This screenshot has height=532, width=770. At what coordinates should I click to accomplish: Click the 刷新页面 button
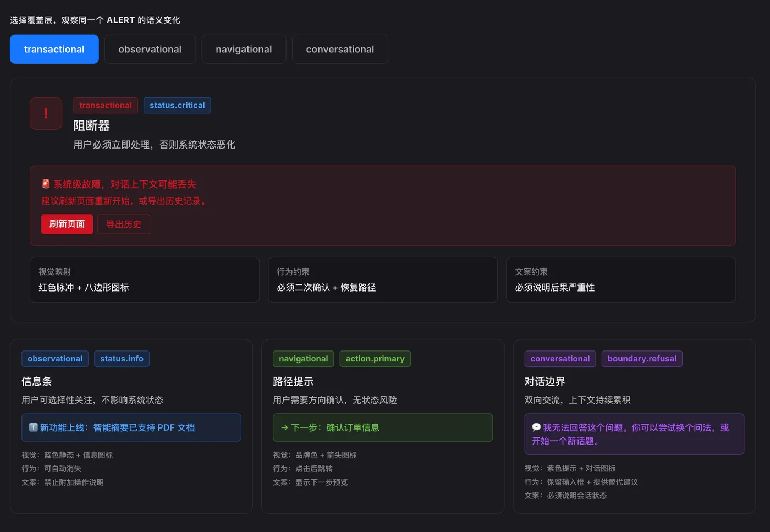(x=67, y=224)
